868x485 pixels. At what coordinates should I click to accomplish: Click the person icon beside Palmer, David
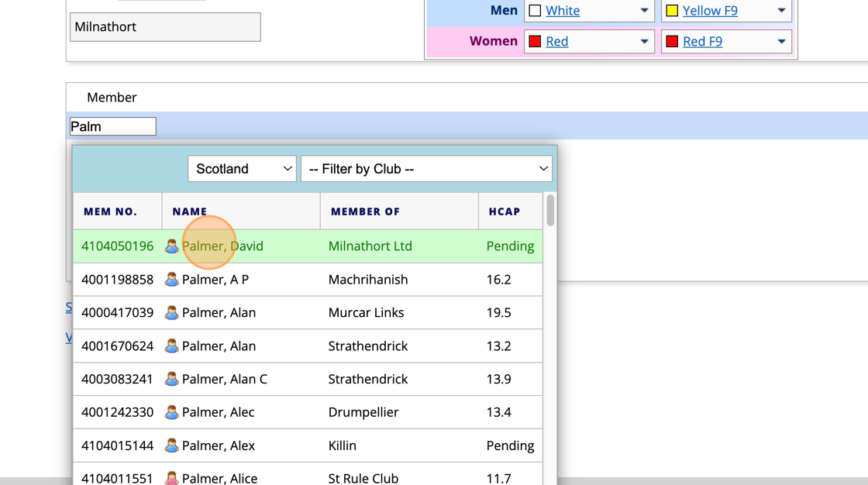click(x=171, y=246)
